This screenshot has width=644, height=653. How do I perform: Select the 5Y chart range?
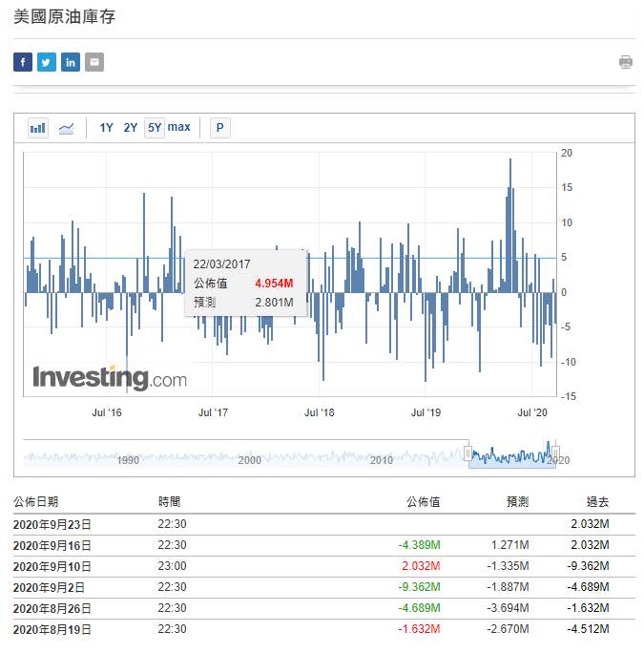(x=155, y=127)
